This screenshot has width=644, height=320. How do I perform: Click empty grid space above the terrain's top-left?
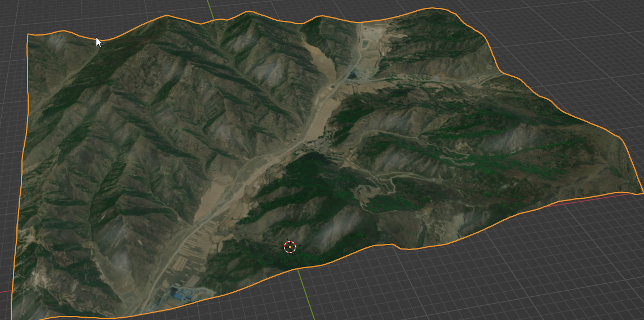pyautogui.click(x=85, y=14)
